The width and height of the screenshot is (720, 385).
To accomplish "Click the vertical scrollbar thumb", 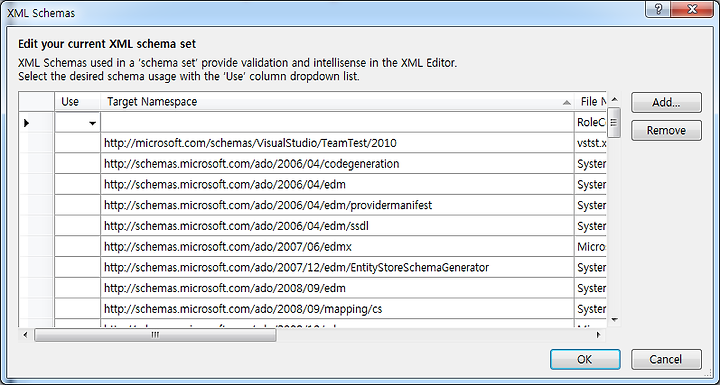I will click(x=614, y=122).
